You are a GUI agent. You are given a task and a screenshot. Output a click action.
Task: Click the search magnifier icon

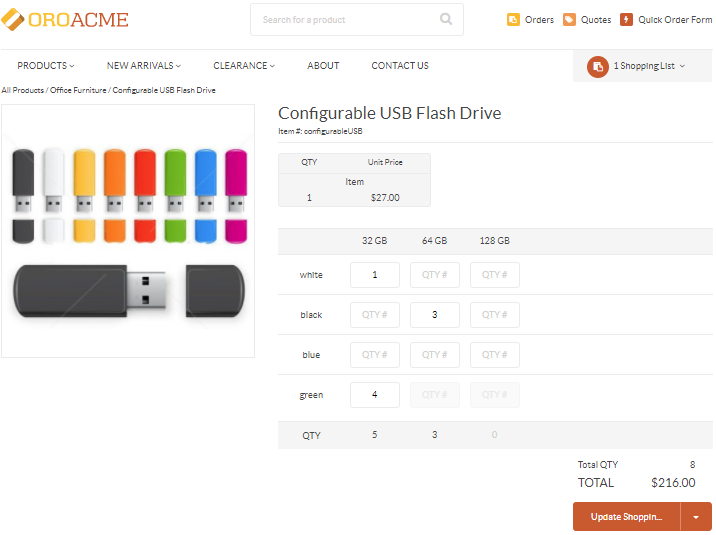[x=446, y=19]
